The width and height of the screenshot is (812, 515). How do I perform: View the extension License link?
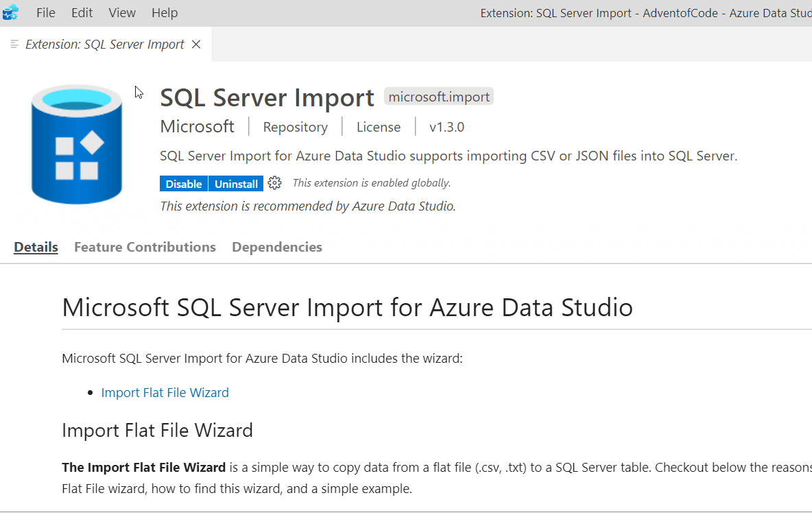[x=379, y=127]
